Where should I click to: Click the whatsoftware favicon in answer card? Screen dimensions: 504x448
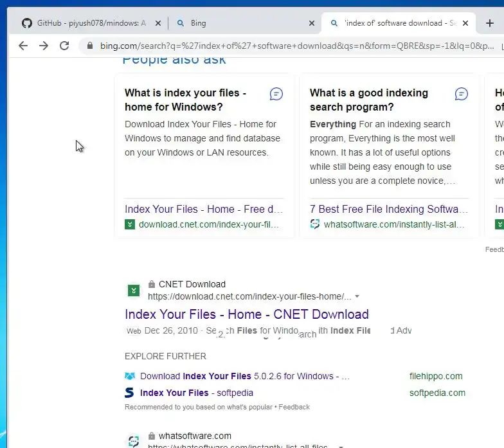[x=315, y=224]
